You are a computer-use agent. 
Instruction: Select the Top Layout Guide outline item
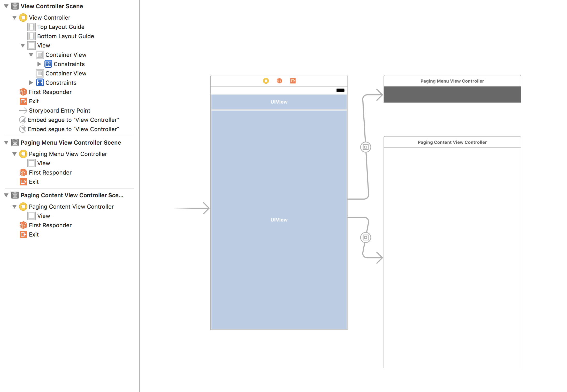[61, 27]
